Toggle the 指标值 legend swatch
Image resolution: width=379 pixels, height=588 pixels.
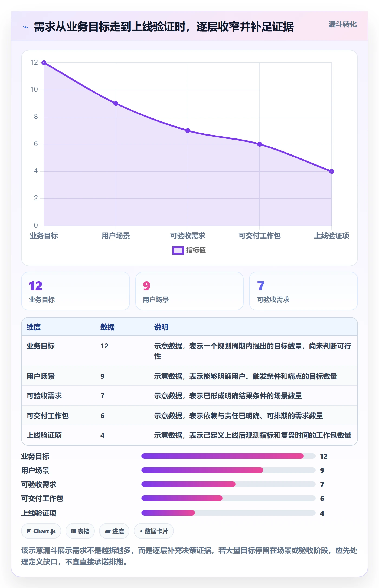(178, 250)
